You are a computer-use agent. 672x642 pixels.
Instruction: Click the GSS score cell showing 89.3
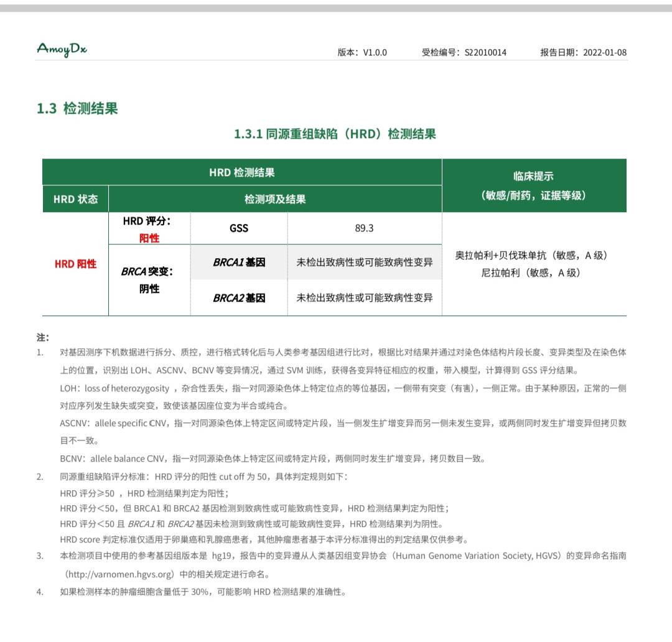click(x=364, y=228)
